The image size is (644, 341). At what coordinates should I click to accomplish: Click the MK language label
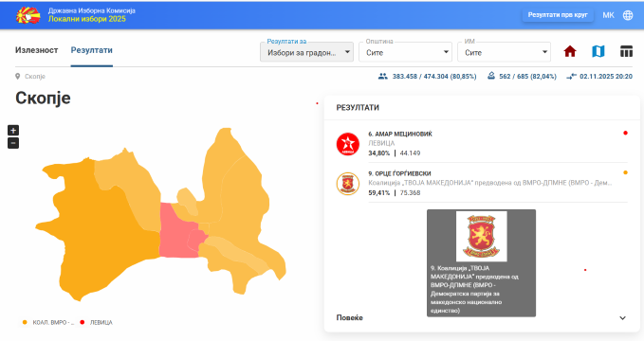608,15
